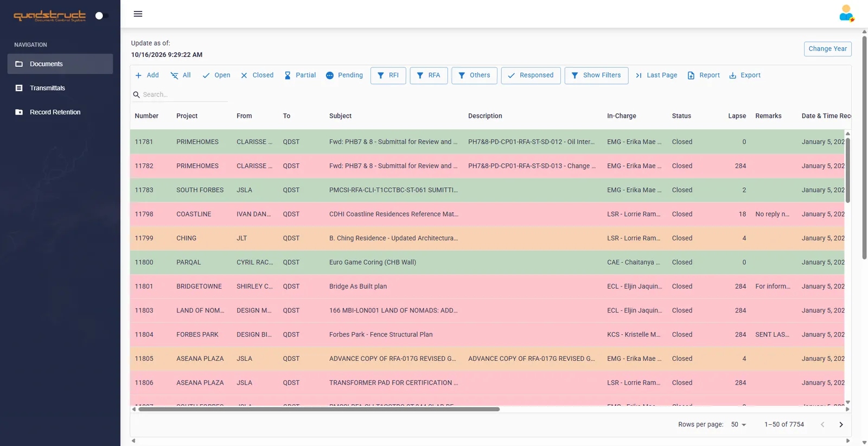Click the table's vertical scrollbar thumb
This screenshot has width=868, height=446.
click(847, 170)
